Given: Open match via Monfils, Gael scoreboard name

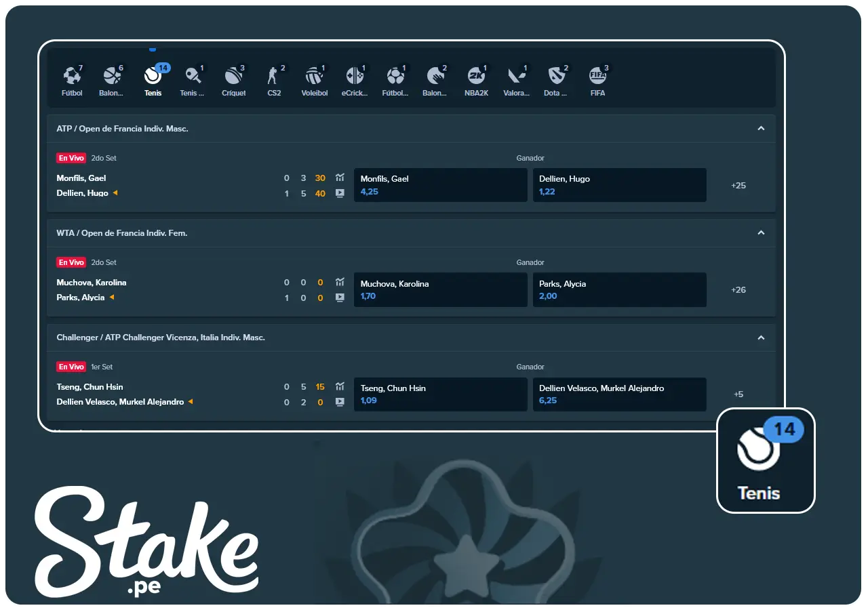Looking at the screenshot, I should [81, 178].
